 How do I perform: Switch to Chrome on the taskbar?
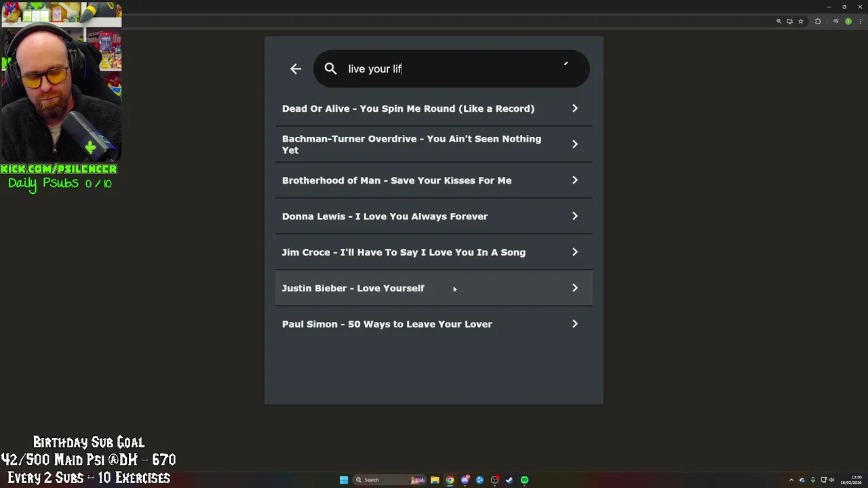point(450,480)
